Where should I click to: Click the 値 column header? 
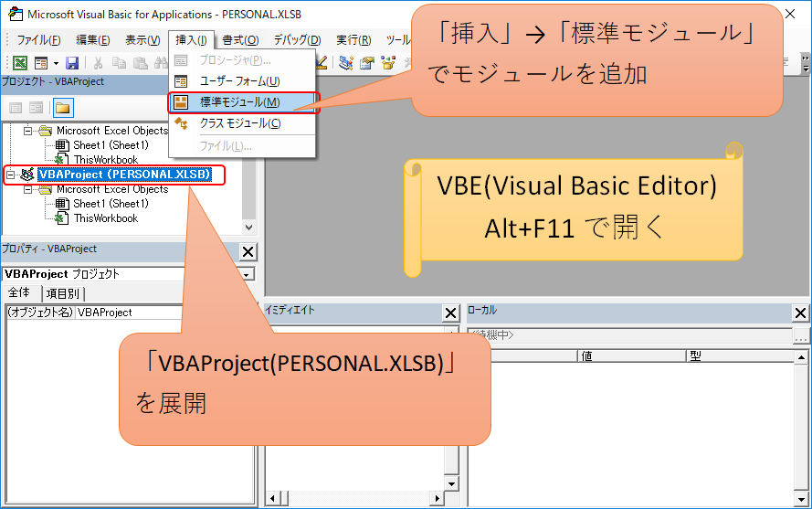tap(631, 356)
